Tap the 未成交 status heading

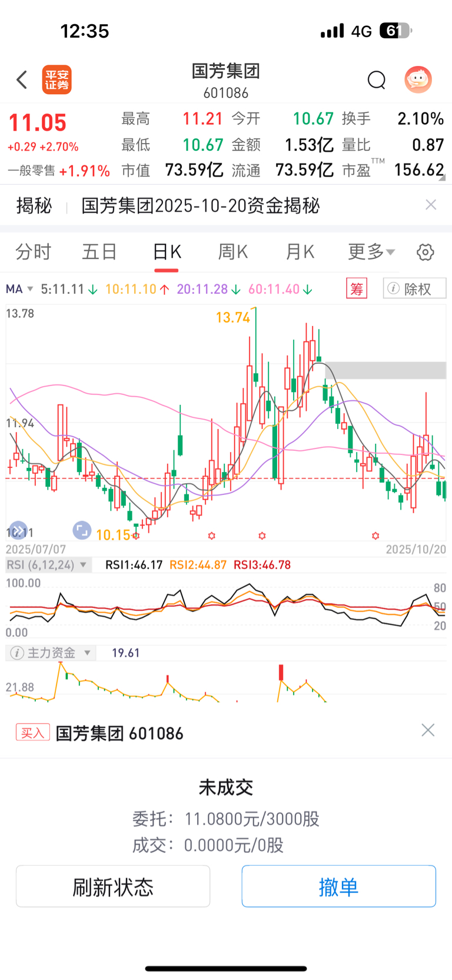tap(226, 787)
